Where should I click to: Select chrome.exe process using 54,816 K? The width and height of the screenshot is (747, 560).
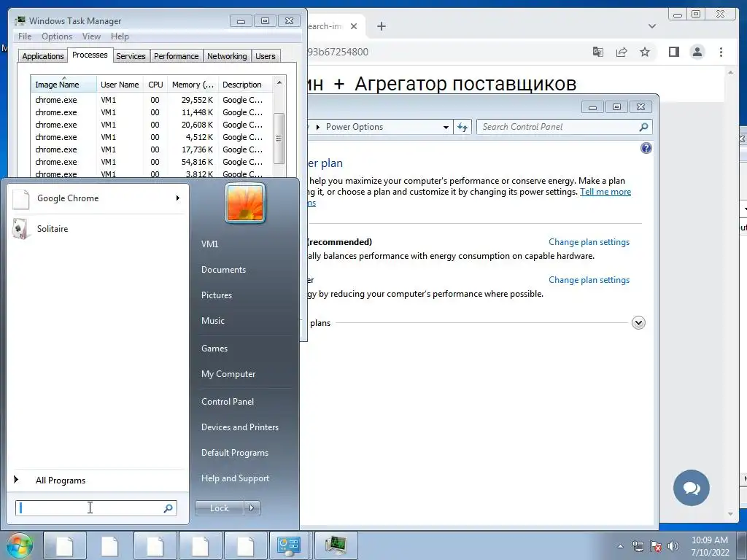(152, 162)
